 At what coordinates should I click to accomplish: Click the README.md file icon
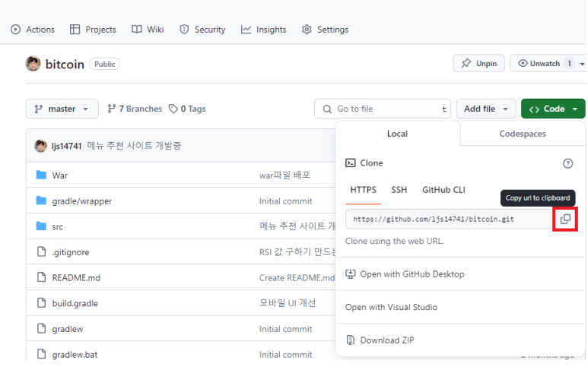41,277
